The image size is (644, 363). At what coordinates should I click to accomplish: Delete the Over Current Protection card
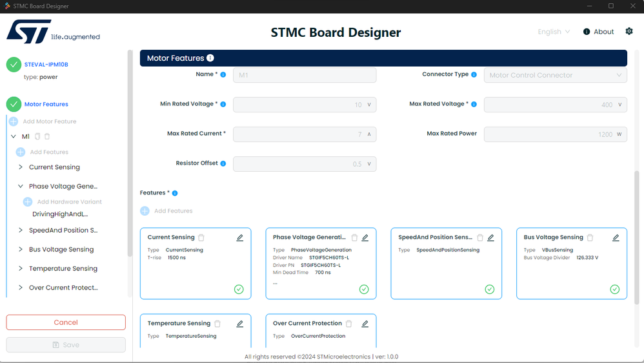348,324
